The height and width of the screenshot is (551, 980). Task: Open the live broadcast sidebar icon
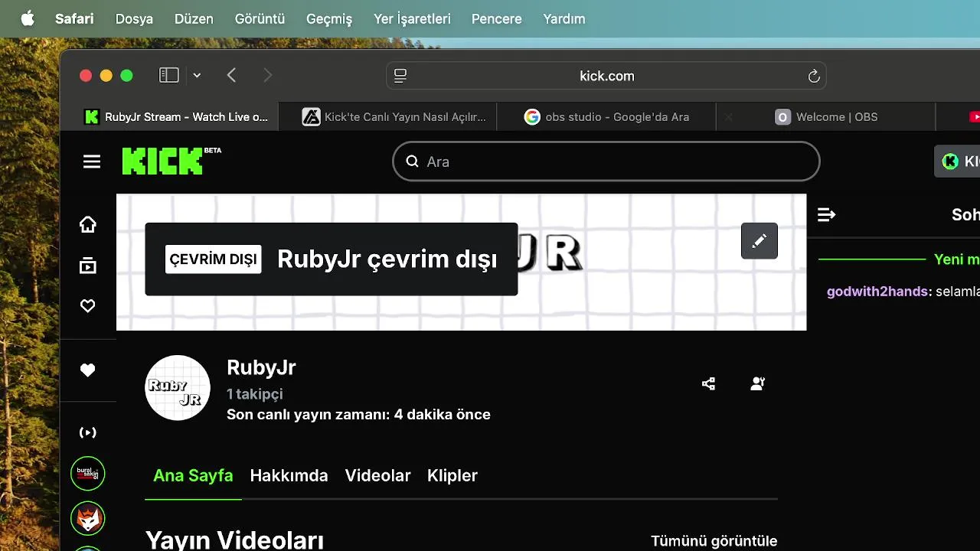click(x=88, y=432)
